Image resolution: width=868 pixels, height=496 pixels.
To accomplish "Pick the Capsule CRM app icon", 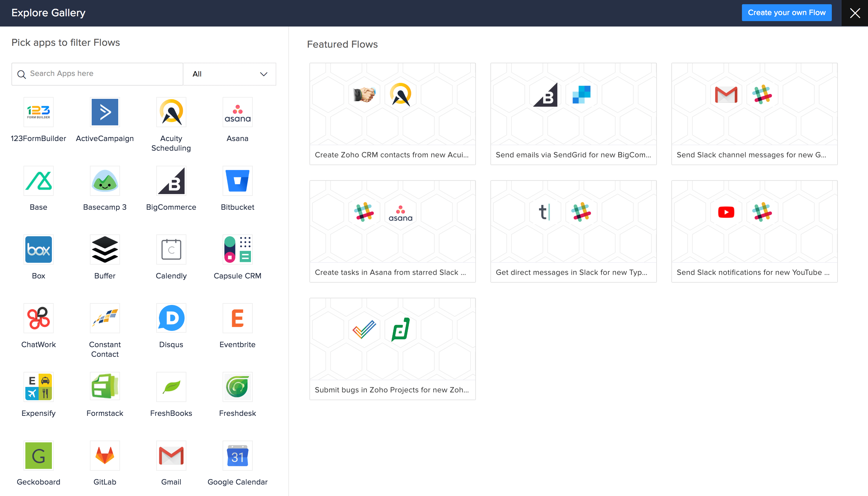I will click(x=237, y=250).
